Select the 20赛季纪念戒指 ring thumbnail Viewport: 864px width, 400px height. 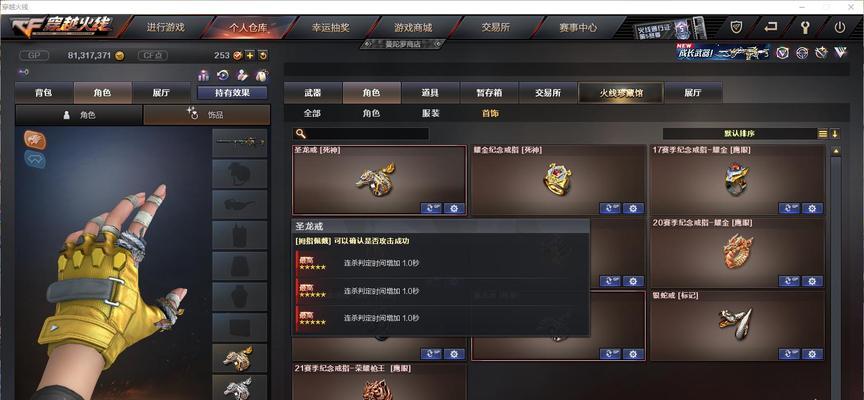pos(737,251)
